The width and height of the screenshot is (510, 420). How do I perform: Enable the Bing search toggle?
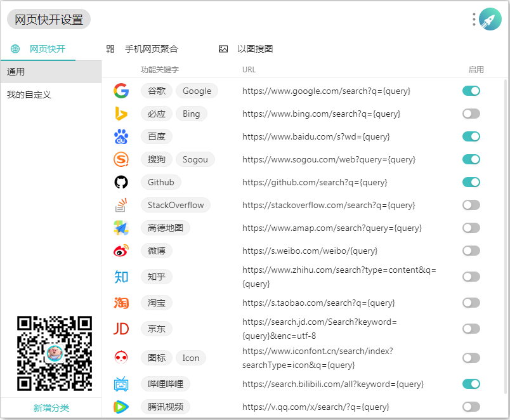471,114
